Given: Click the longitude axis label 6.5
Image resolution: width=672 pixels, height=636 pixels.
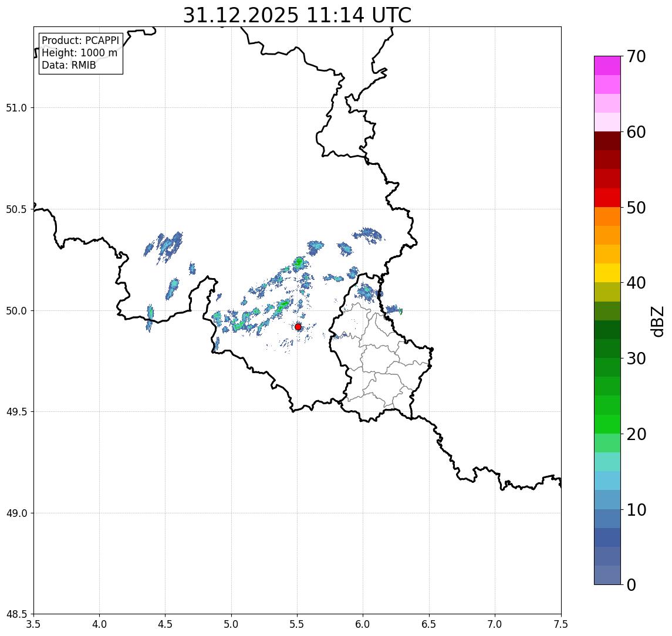Looking at the screenshot, I should [x=429, y=624].
